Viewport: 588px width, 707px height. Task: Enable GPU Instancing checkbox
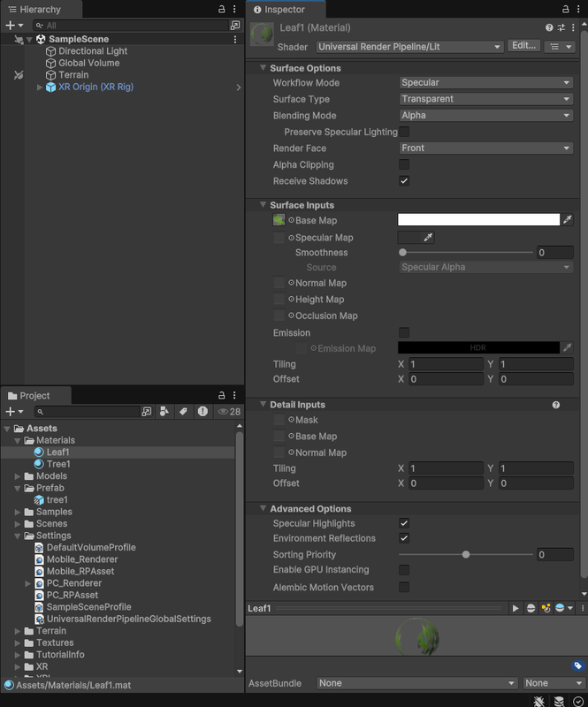404,570
